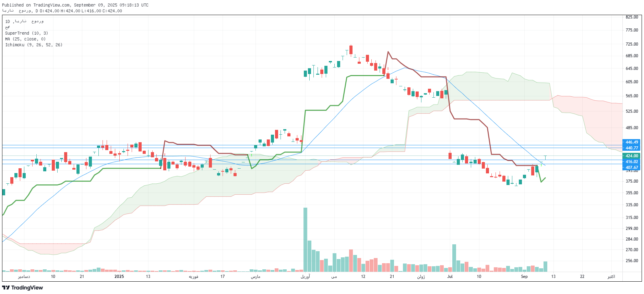The width and height of the screenshot is (644, 294).
Task: Click the 825.00 top price scale value
Action: coord(632,17)
